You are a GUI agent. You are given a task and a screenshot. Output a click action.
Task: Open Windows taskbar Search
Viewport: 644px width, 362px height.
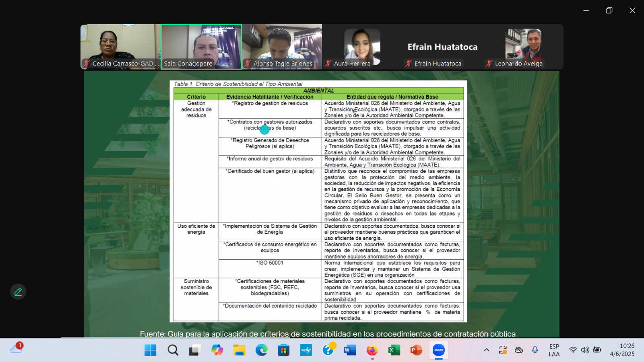[173, 350]
